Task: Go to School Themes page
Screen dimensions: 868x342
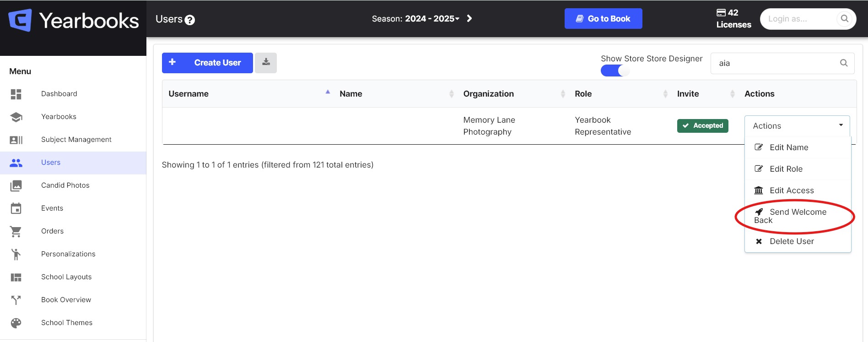Action: click(73, 323)
